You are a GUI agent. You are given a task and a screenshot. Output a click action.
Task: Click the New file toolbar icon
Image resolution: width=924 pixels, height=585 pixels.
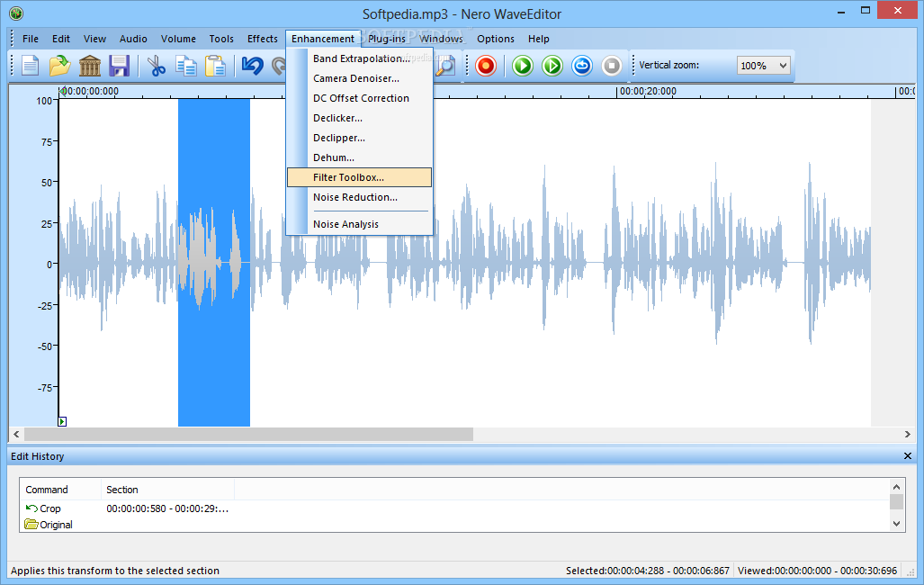point(30,66)
